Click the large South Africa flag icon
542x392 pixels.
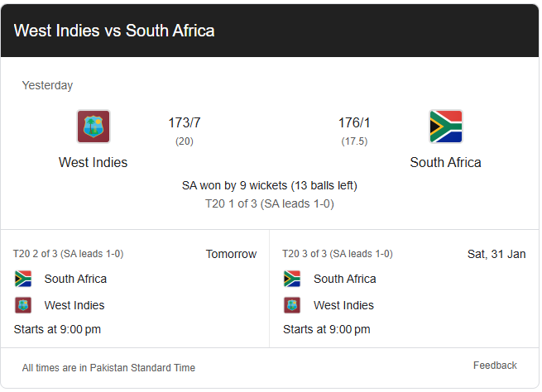(x=445, y=127)
